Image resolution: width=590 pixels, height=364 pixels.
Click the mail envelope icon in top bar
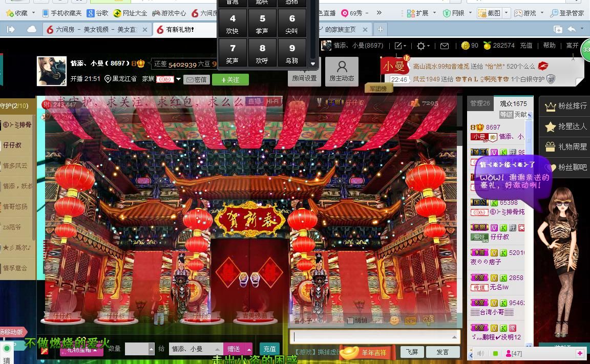[445, 46]
